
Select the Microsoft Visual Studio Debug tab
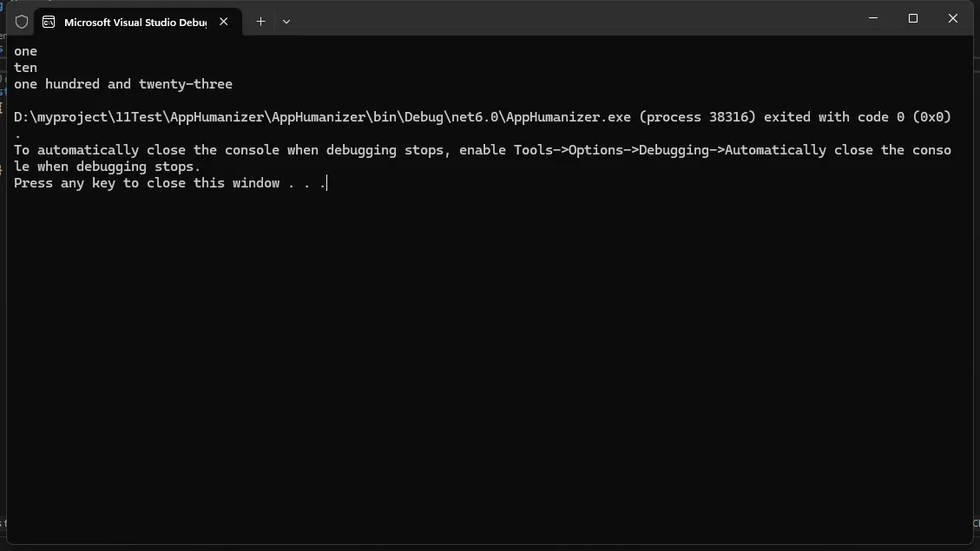[x=135, y=22]
